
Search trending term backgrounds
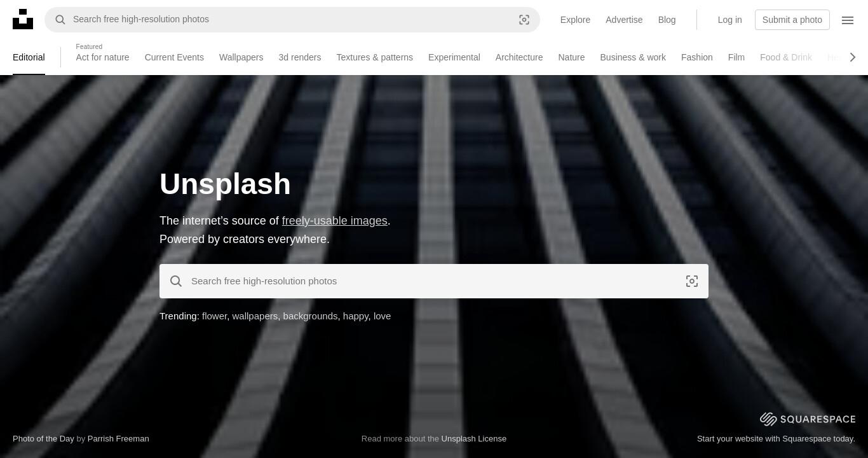point(310,316)
